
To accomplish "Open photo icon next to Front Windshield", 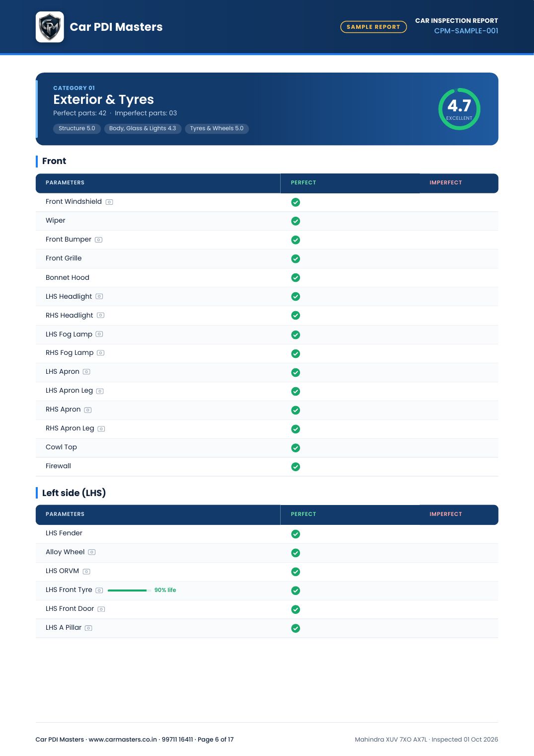I will [109, 202].
